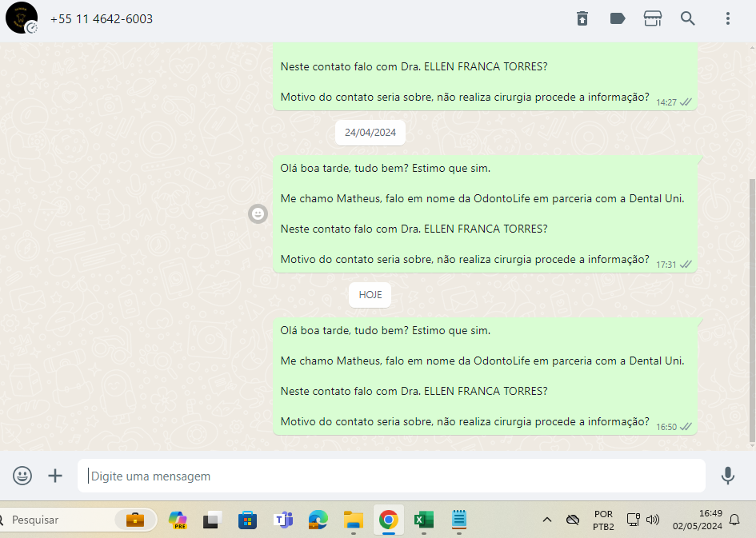Open the label tag icon in chat header
Screen dimensions: 756x538
[x=618, y=18]
